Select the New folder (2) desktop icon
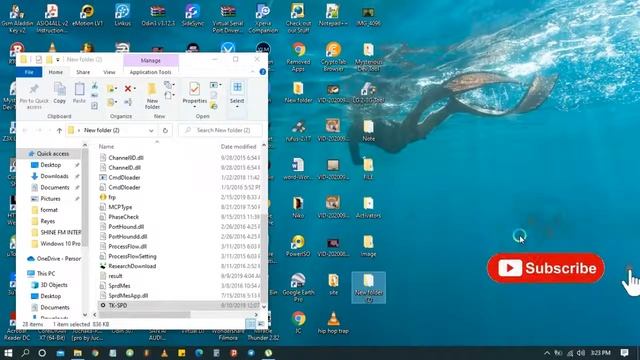 pos(368,288)
